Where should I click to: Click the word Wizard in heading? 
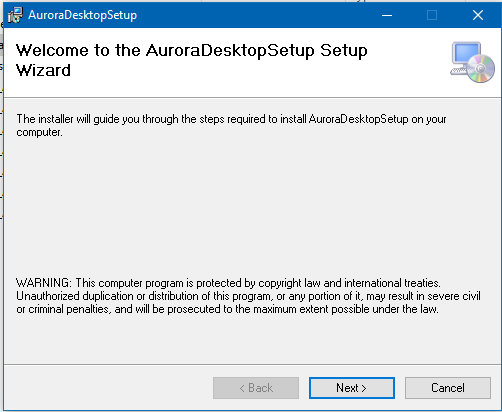tap(43, 70)
